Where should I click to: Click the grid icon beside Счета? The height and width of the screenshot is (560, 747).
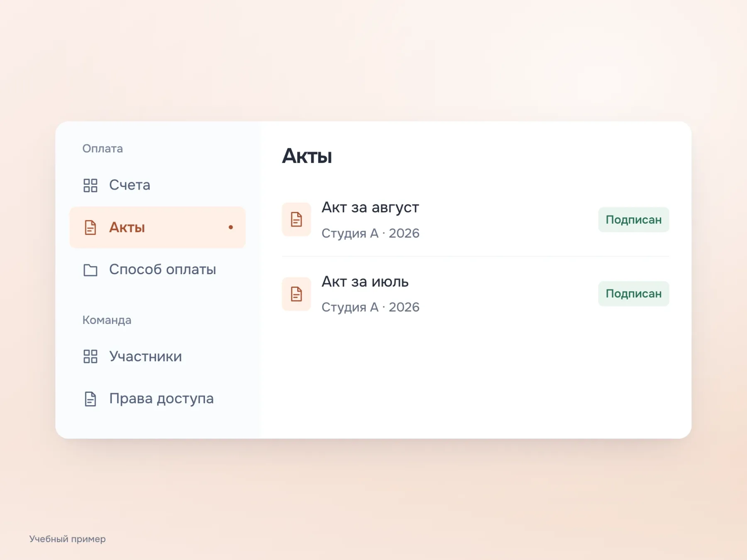(x=90, y=185)
